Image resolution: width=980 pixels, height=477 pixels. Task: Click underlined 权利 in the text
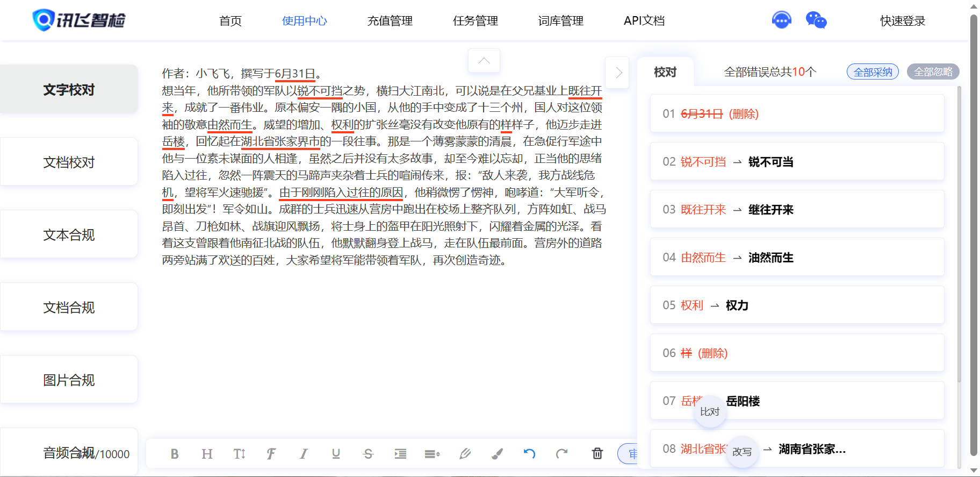click(x=343, y=125)
